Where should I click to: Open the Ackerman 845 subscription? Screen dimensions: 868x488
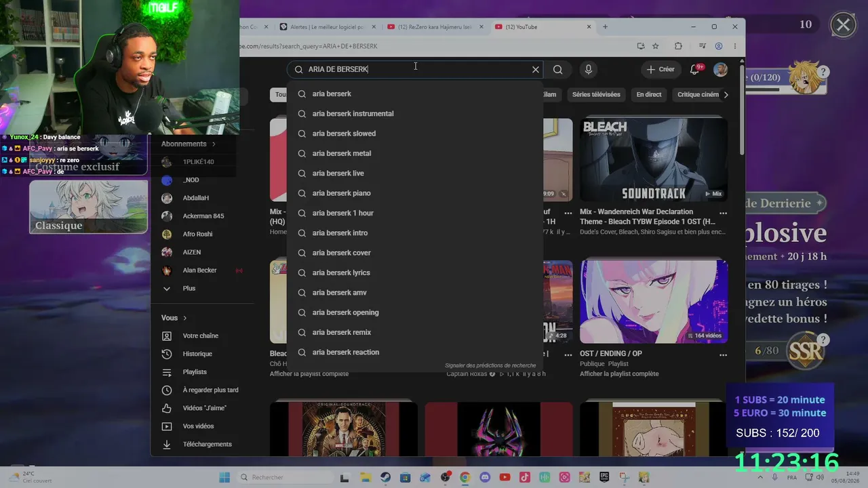203,216
